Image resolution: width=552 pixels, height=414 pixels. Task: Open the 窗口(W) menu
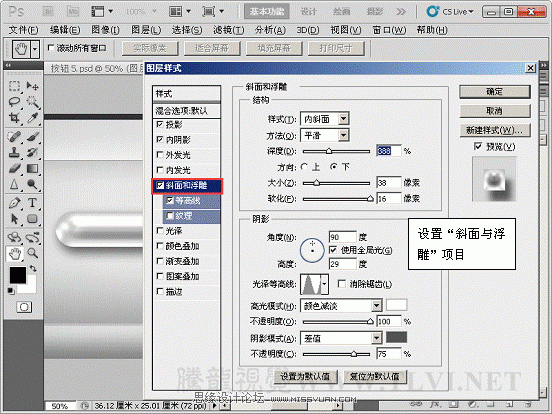click(389, 30)
